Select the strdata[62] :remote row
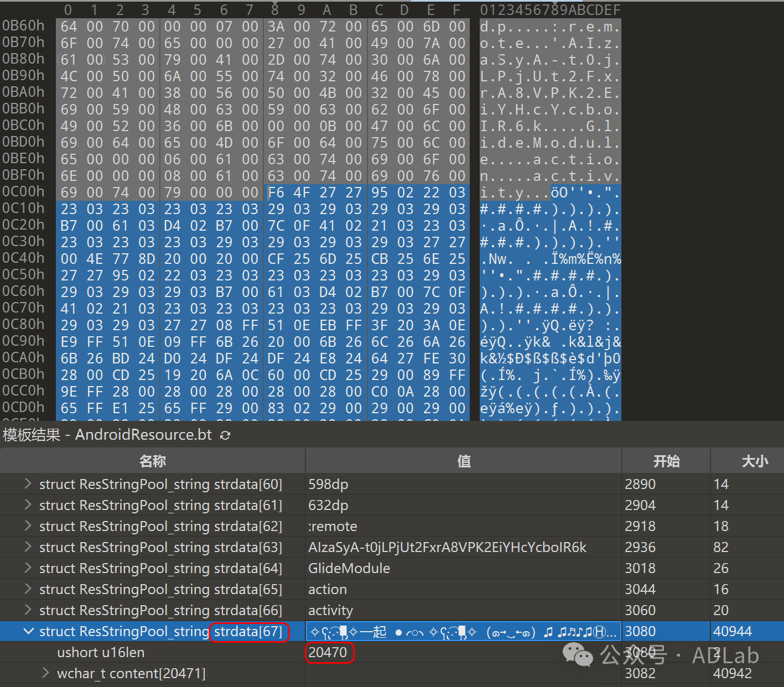 [x=160, y=526]
